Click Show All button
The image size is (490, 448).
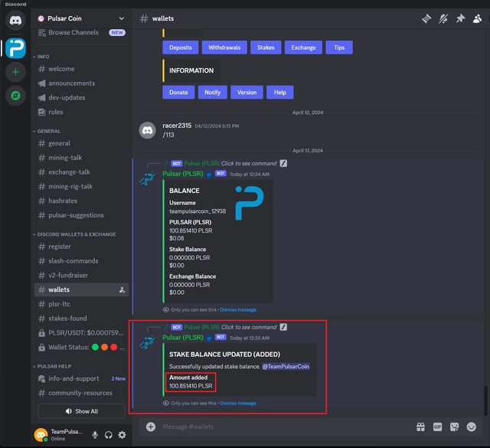pos(81,411)
